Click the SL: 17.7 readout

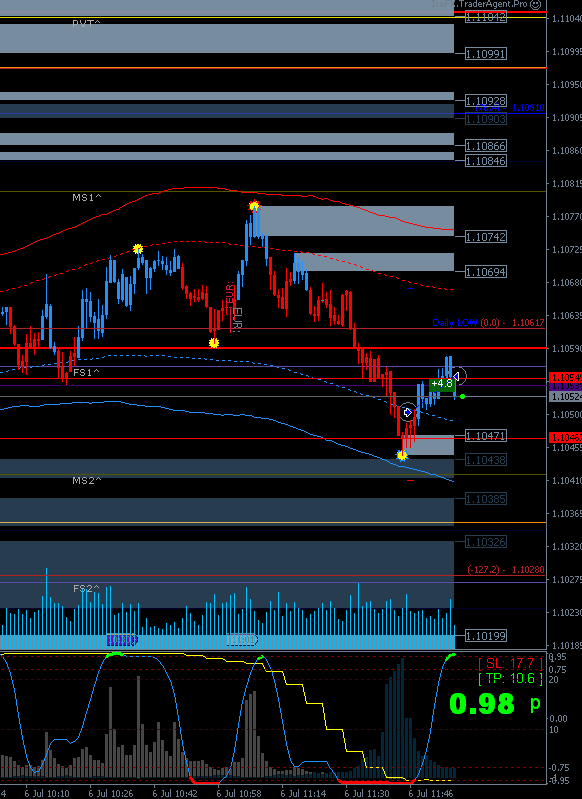coord(511,663)
